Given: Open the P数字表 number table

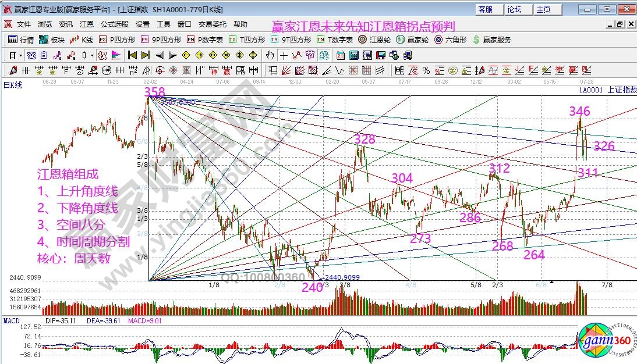Looking at the screenshot, I should pos(205,40).
